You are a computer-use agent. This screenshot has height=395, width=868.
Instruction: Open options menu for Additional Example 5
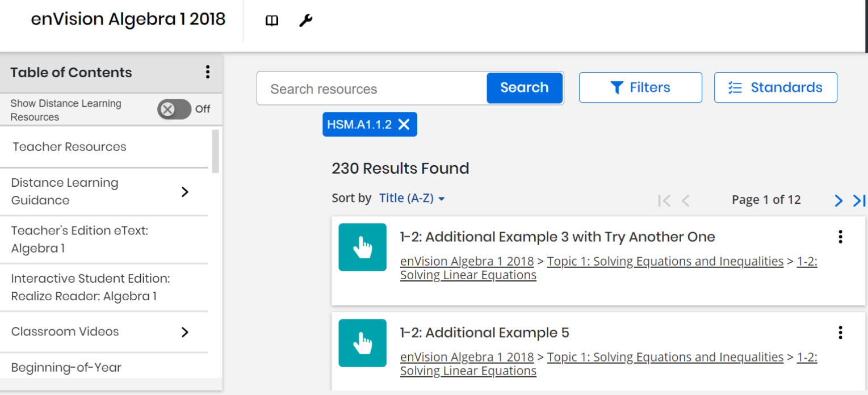[841, 333]
